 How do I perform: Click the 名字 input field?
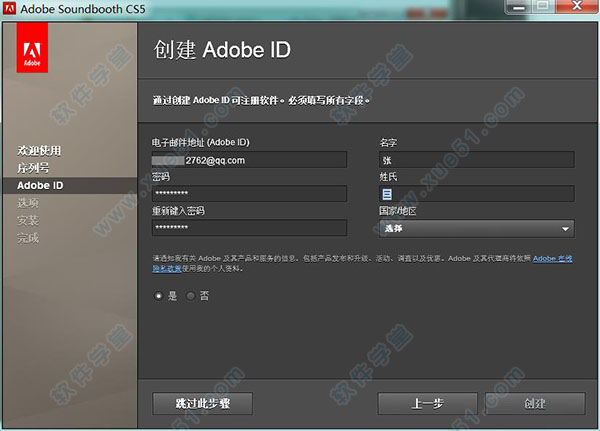(477, 160)
